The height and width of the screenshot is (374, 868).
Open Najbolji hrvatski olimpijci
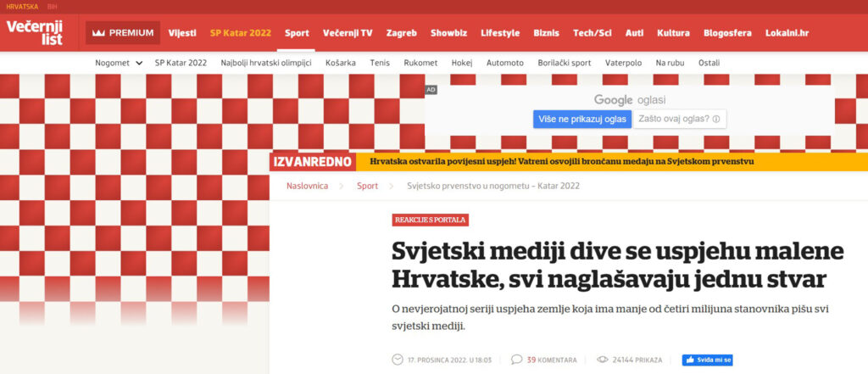click(x=265, y=63)
